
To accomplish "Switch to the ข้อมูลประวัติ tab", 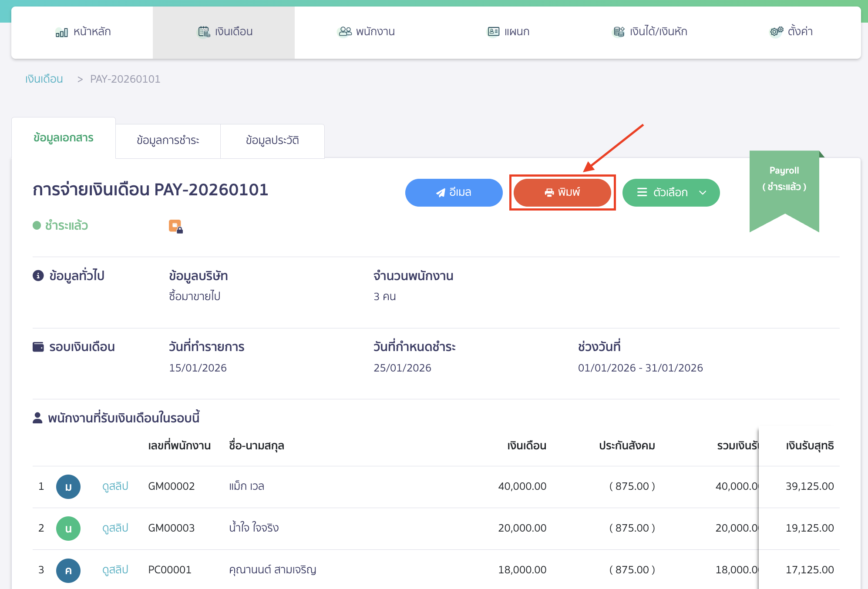I will click(x=272, y=141).
